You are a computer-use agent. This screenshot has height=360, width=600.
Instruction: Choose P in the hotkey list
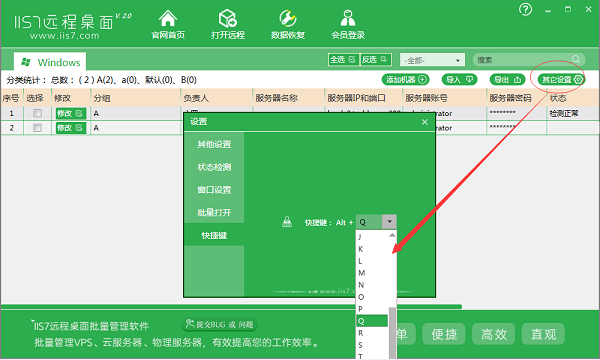[372, 309]
